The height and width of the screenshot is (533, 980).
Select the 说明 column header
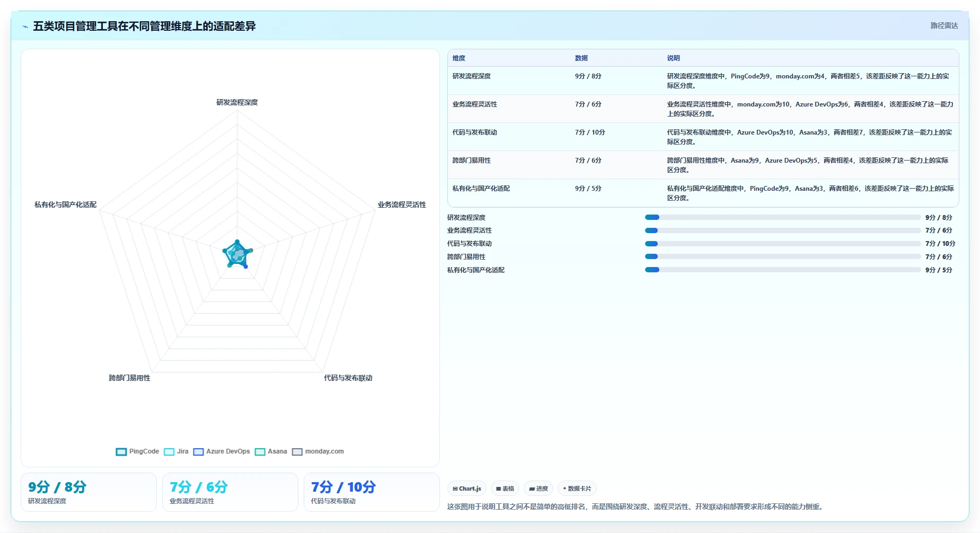pos(673,58)
